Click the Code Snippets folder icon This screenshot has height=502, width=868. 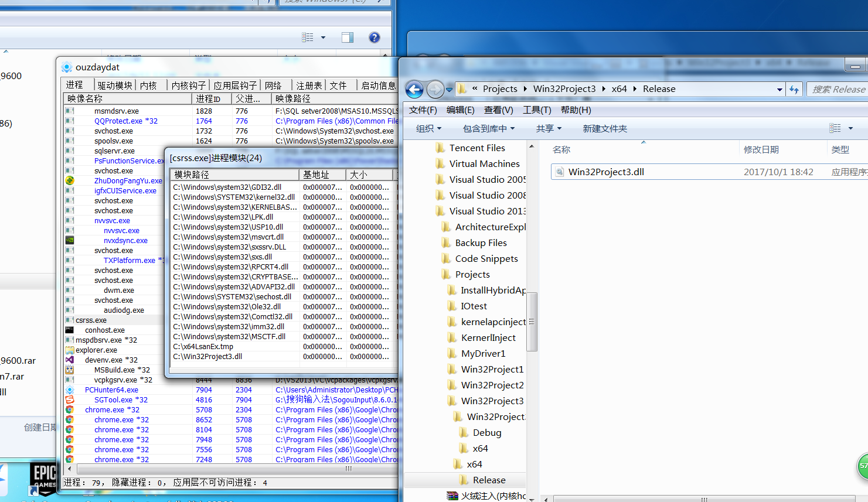point(446,259)
